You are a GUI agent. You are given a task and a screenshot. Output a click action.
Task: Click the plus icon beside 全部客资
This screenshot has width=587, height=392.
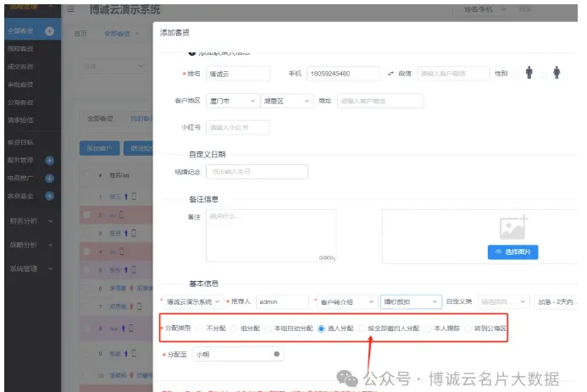pos(49,31)
